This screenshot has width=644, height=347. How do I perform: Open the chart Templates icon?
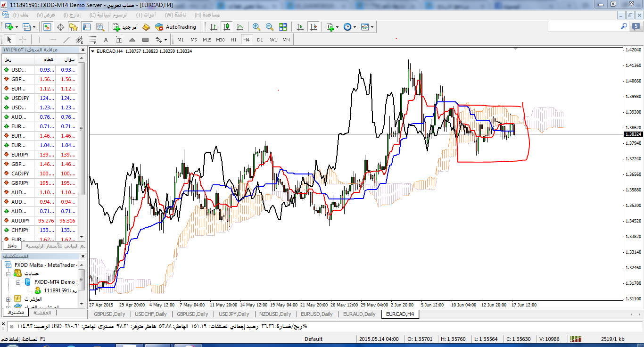pos(365,27)
